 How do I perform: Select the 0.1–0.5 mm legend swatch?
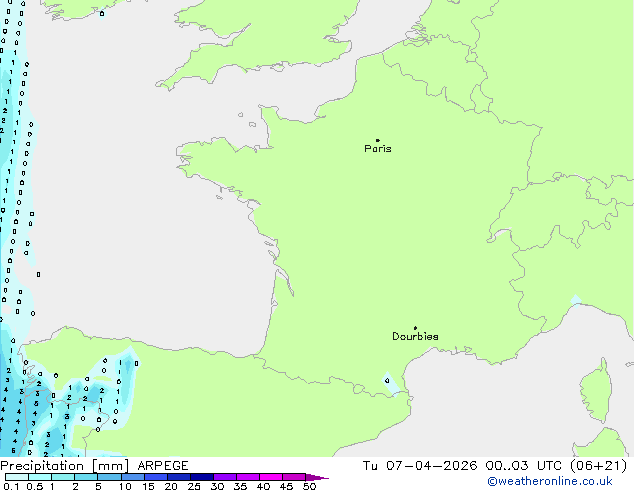tap(17, 477)
